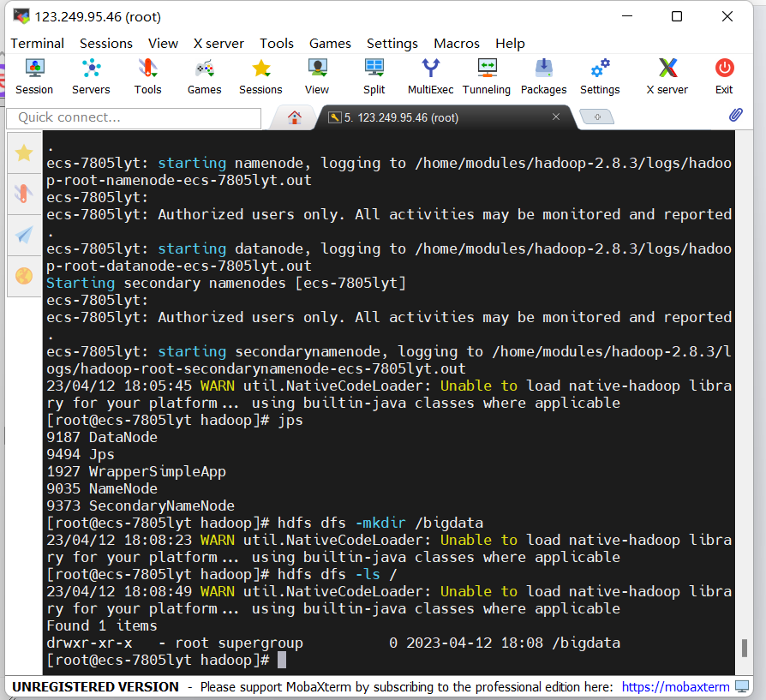Viewport: 766px width, 700px height.
Task: Open the Games menu
Action: [x=330, y=44]
